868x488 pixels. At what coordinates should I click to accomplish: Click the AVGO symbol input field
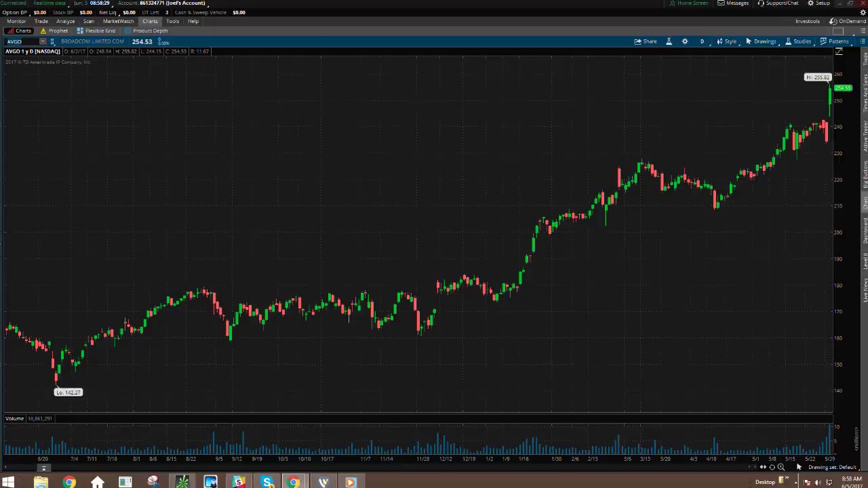coord(22,41)
